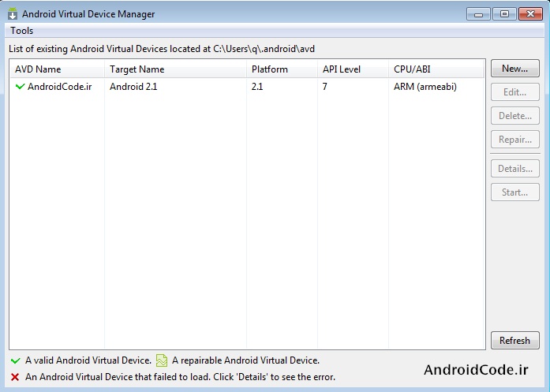550x392 pixels.
Task: Sort by the AVD Name column header
Action: (57, 69)
